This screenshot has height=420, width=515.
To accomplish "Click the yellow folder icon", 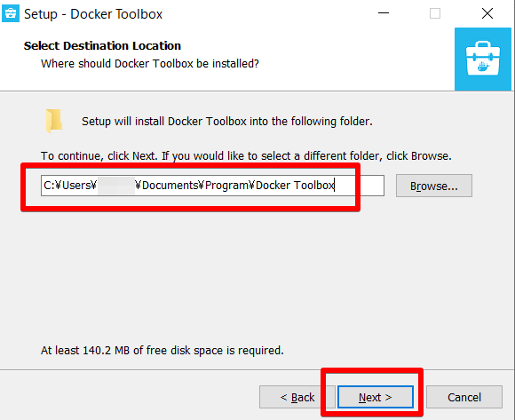I will click(x=54, y=121).
